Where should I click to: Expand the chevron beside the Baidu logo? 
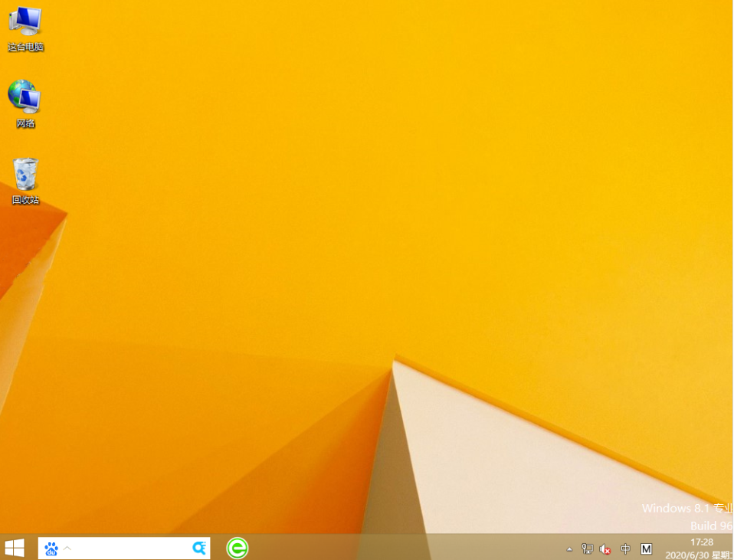tap(67, 549)
